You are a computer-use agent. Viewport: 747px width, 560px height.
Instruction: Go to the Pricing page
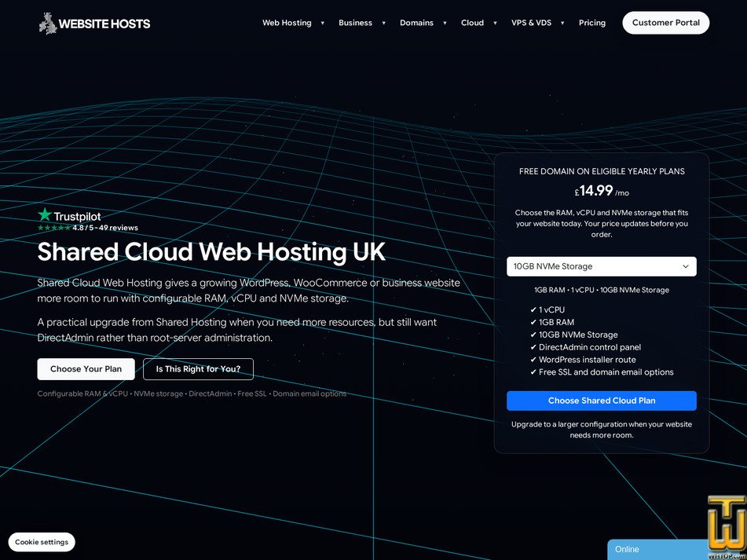tap(592, 23)
